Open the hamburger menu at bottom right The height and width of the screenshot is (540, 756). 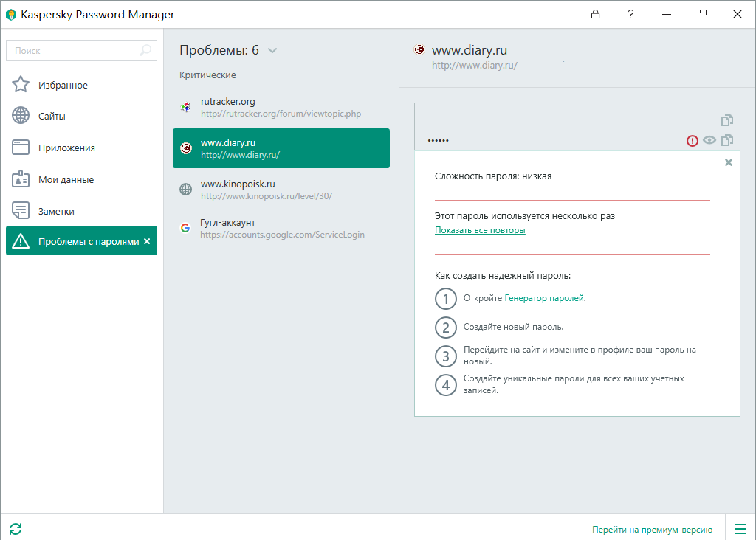pos(740,528)
